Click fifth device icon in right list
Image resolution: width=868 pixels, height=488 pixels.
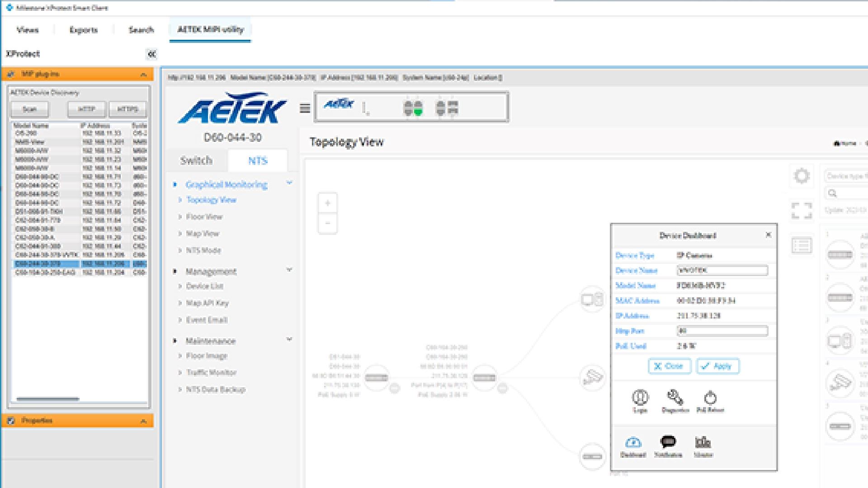(x=840, y=426)
